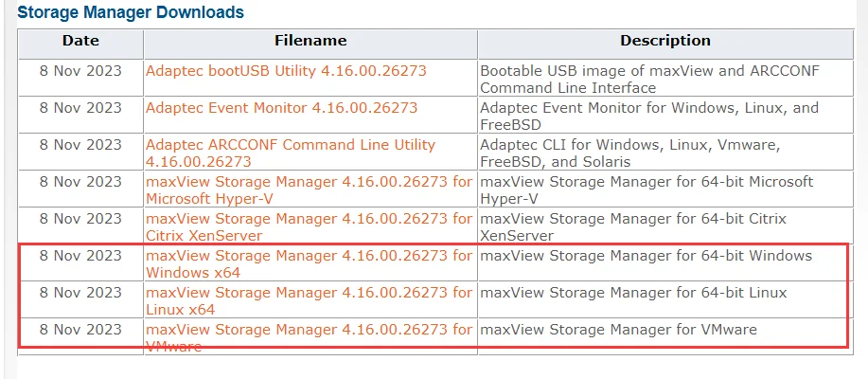The height and width of the screenshot is (379, 868).
Task: Select the Bootable USB image description cell
Action: point(665,79)
